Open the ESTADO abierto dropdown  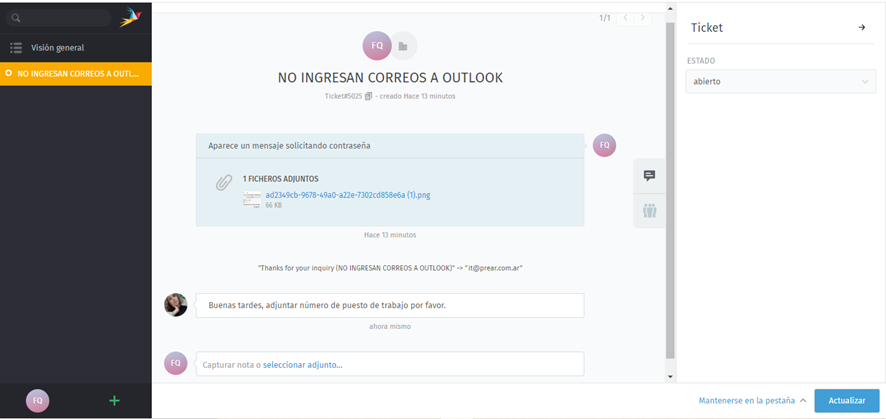780,81
